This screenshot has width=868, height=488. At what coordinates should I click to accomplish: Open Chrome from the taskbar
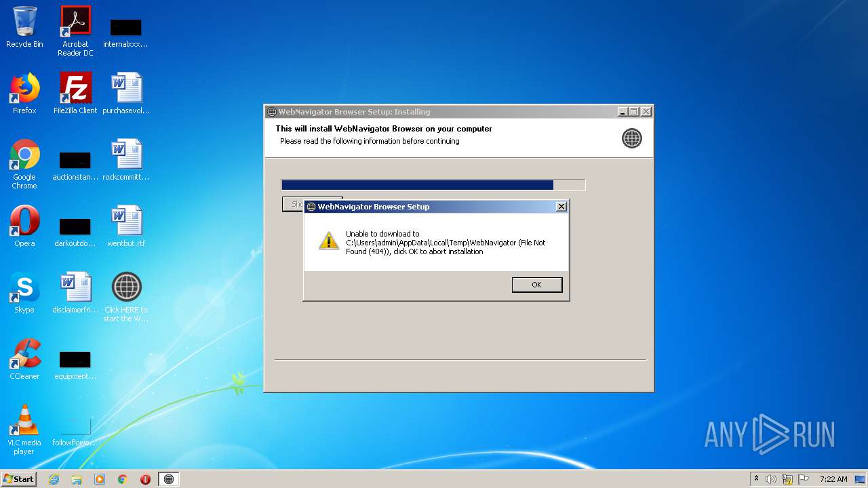click(123, 479)
